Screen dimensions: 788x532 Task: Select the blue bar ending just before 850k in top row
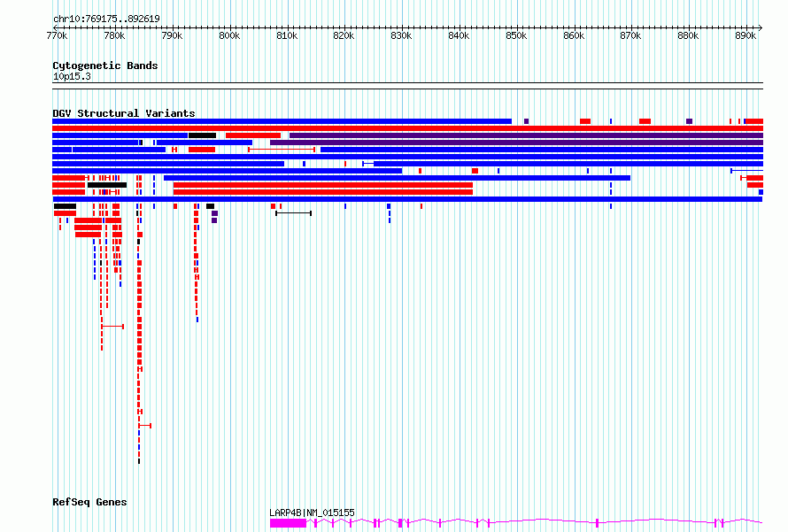(x=282, y=121)
